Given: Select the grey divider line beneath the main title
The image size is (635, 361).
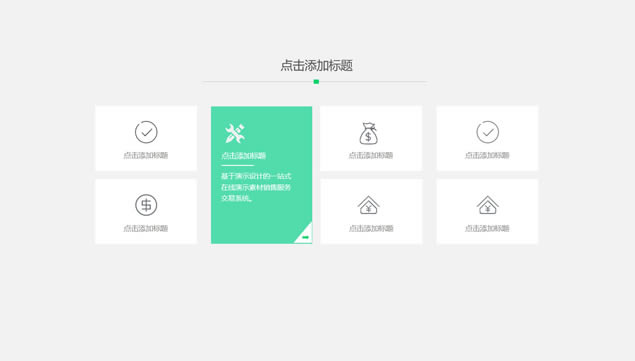Looking at the screenshot, I should (x=315, y=82).
